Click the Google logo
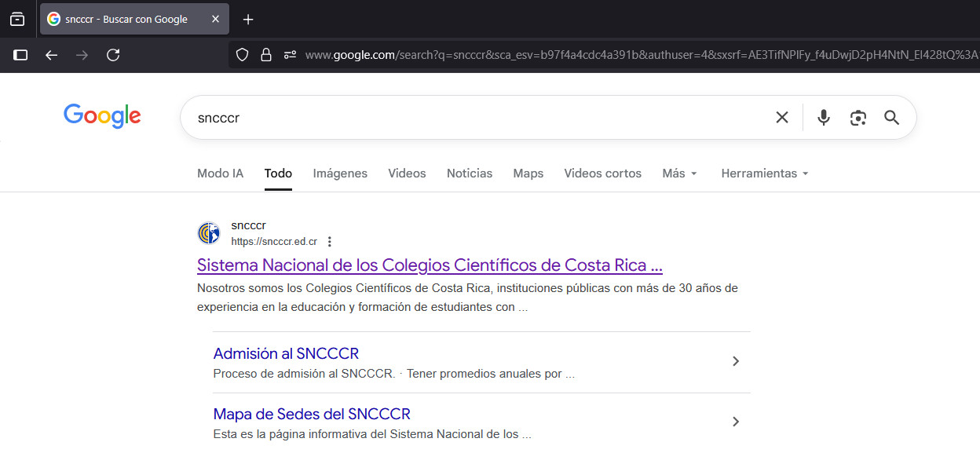The height and width of the screenshot is (453, 980). (102, 116)
